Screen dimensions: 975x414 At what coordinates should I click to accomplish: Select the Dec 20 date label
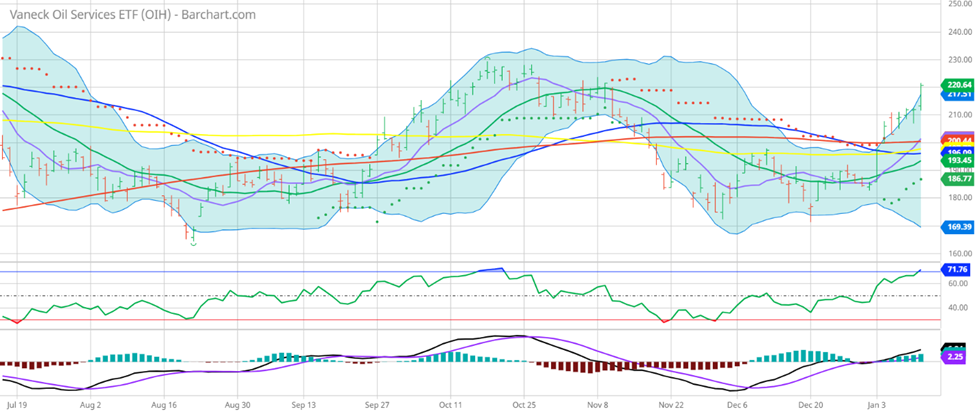(x=810, y=404)
